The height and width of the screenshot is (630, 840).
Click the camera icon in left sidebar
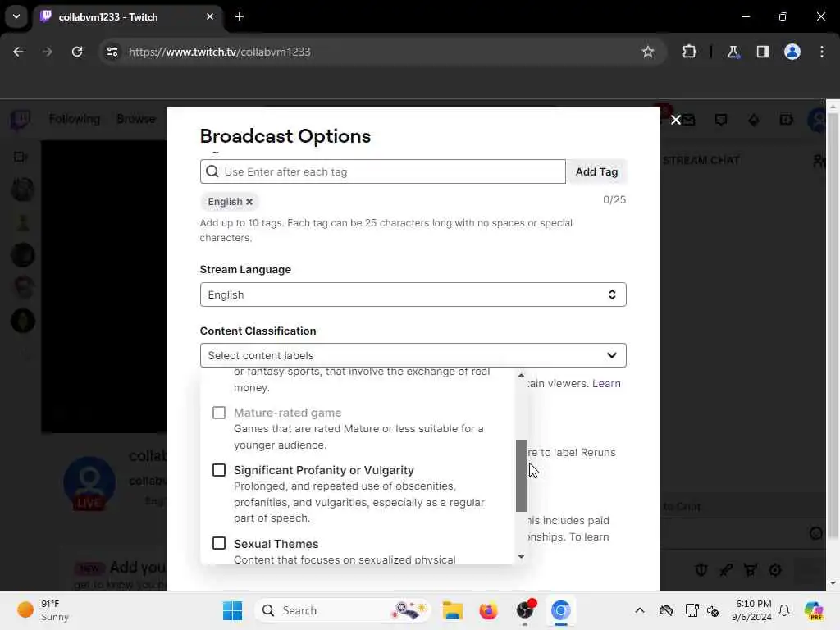[21, 157]
